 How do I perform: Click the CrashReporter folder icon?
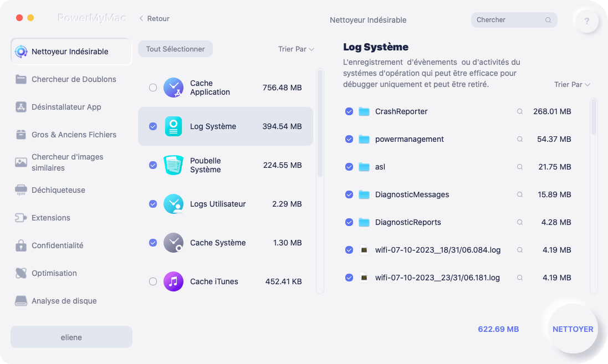tap(364, 112)
